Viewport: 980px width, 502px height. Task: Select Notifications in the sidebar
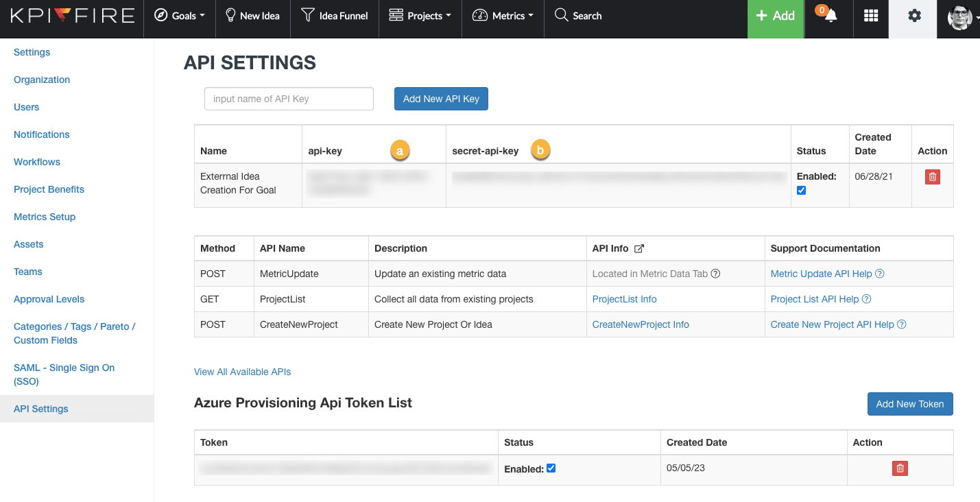(42, 134)
